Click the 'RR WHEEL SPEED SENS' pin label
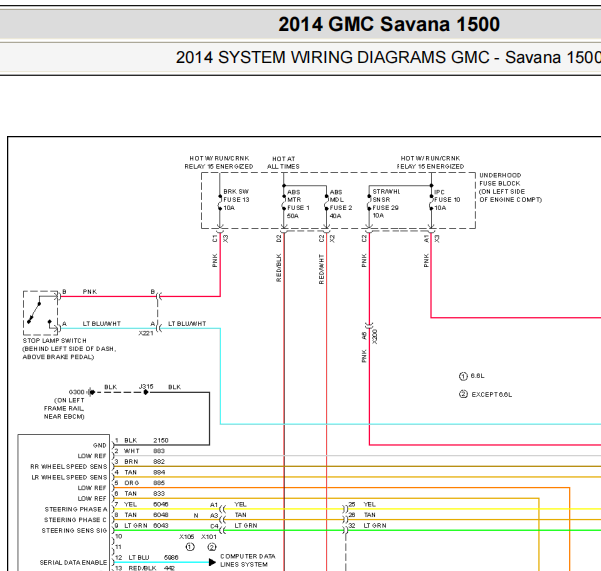Viewport: 601px width, 571px height. coord(69,466)
